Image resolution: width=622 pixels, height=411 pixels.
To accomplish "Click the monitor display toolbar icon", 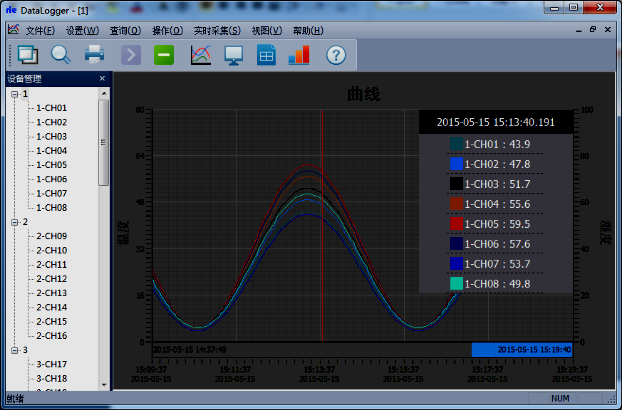I will point(233,55).
